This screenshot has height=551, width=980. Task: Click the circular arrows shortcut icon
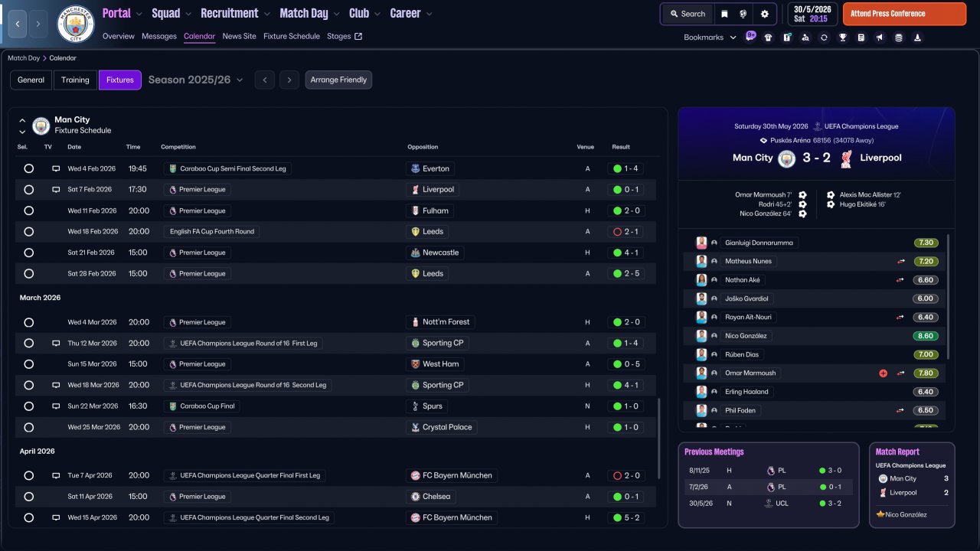coord(824,37)
